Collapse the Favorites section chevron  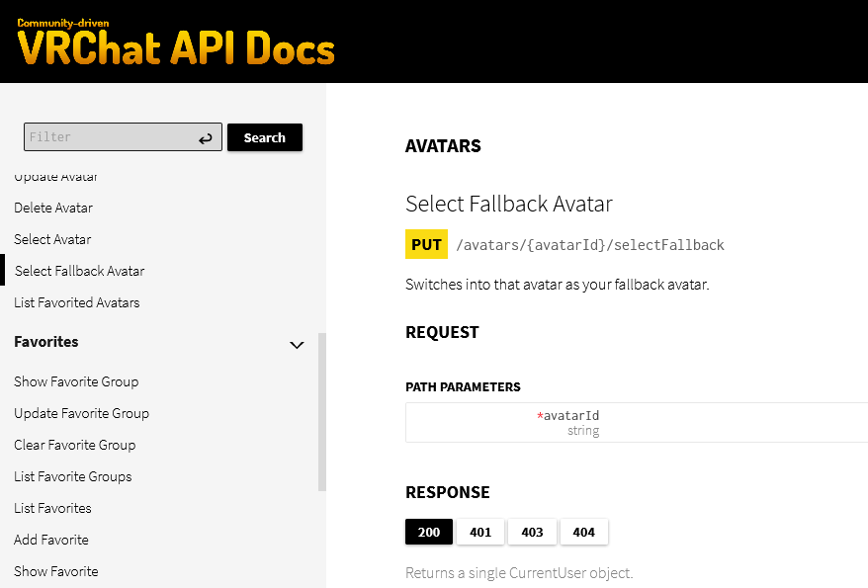point(296,345)
